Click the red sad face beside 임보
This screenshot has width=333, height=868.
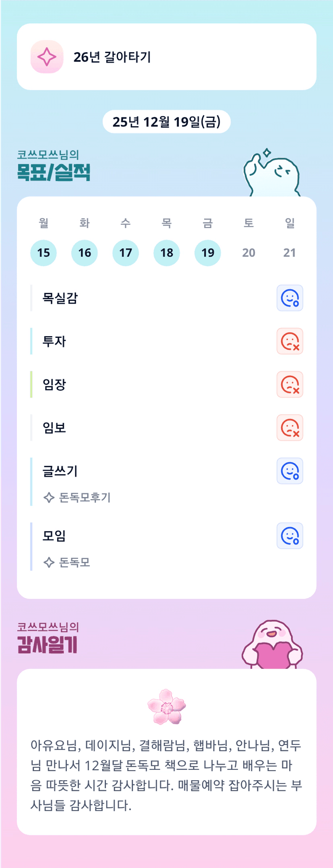(x=290, y=428)
